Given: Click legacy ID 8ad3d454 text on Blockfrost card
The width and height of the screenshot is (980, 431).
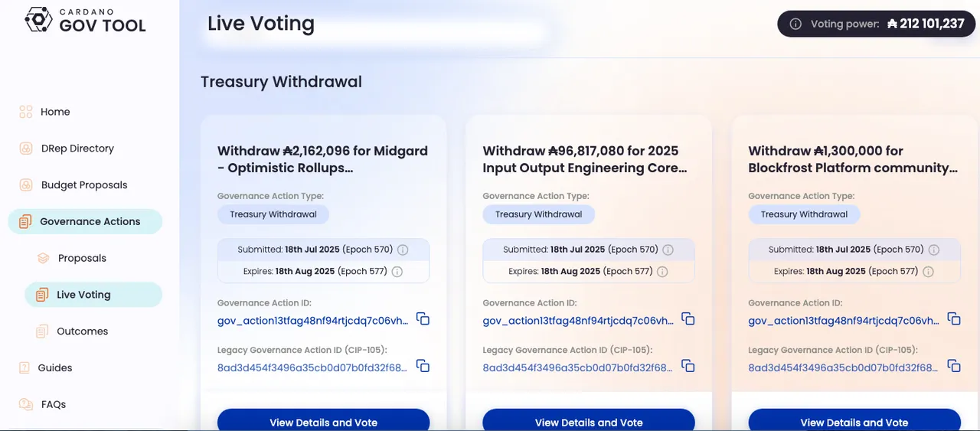Looking at the screenshot, I should pos(844,367).
